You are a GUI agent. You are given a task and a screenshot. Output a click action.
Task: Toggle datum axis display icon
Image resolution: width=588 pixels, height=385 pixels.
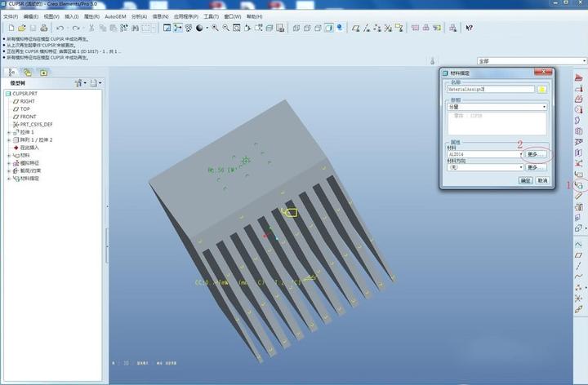click(x=367, y=28)
